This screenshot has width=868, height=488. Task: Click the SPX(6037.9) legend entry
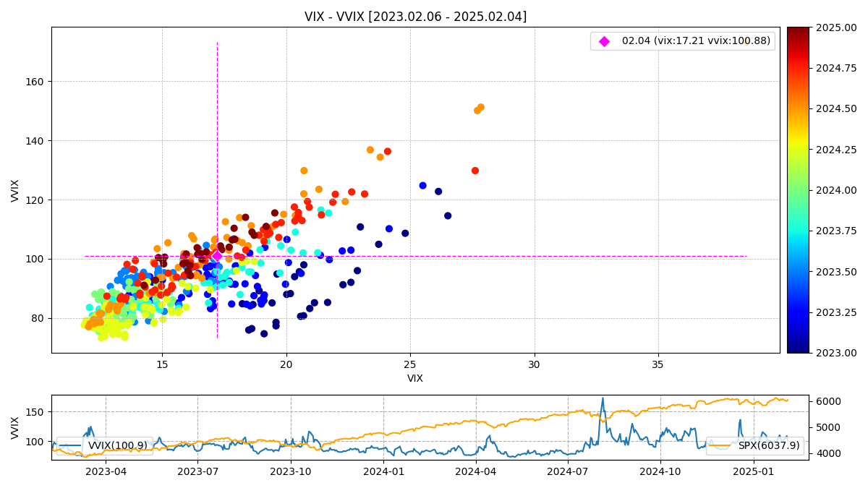pos(754,445)
